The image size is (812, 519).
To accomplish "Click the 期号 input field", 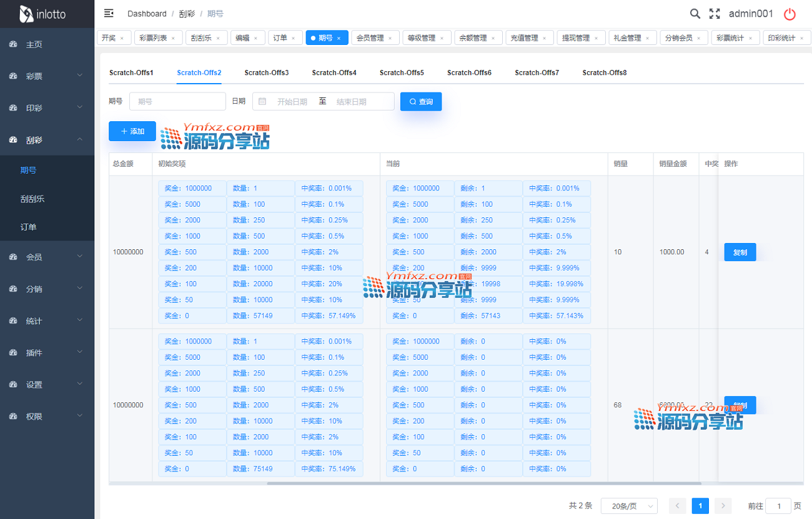I will [x=177, y=101].
